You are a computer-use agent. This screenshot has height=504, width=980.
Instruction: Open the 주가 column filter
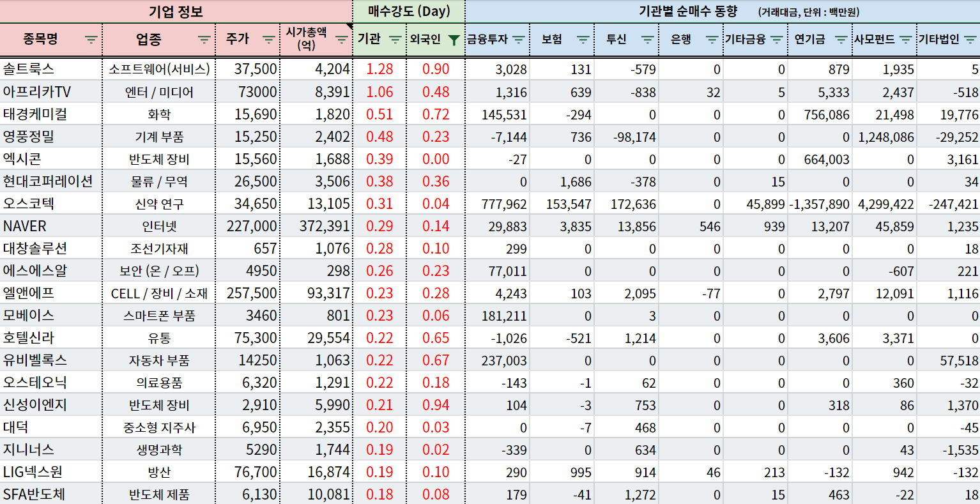pyautogui.click(x=269, y=40)
